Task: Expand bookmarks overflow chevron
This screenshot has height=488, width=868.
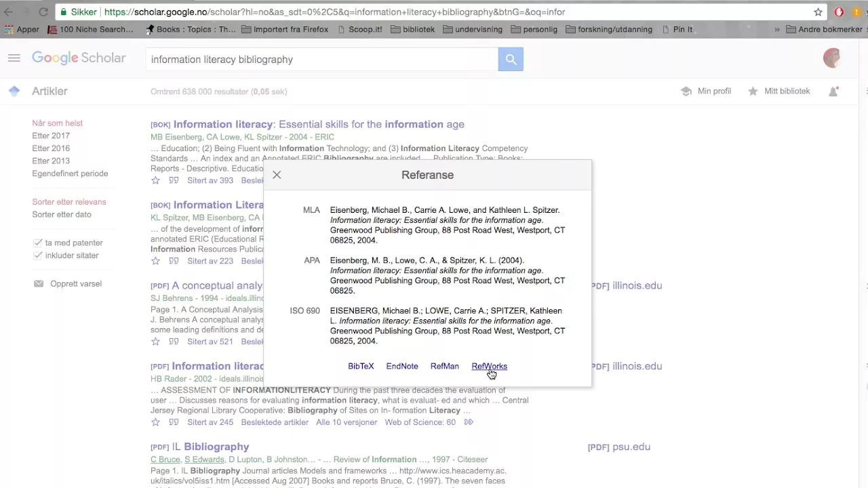Action: pos(777,29)
